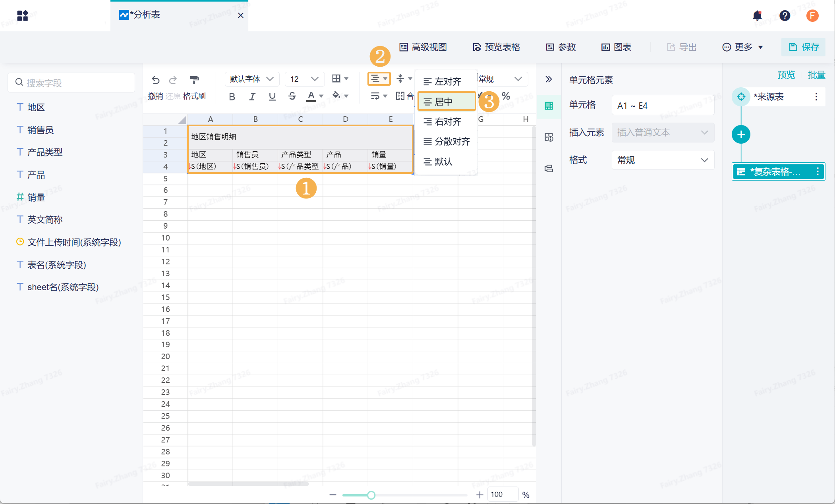835x504 pixels.
Task: Toggle bold formatting
Action: coord(232,96)
